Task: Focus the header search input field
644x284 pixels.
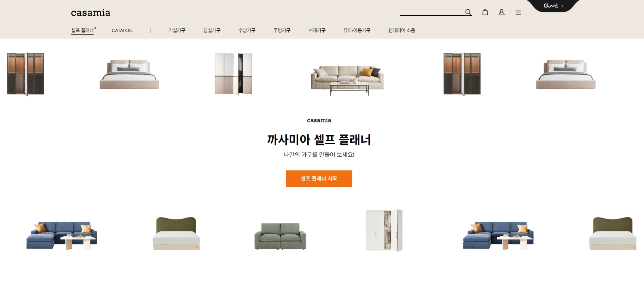Action: 432,12
